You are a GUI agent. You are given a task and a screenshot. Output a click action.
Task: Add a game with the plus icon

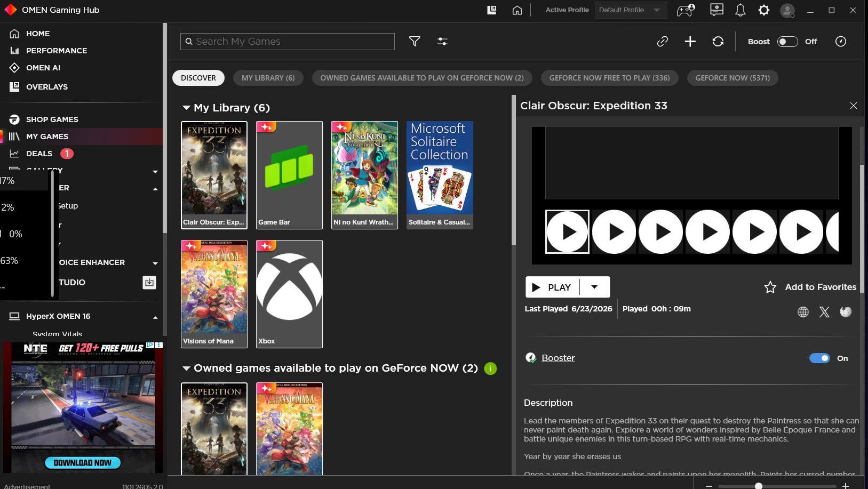point(690,42)
